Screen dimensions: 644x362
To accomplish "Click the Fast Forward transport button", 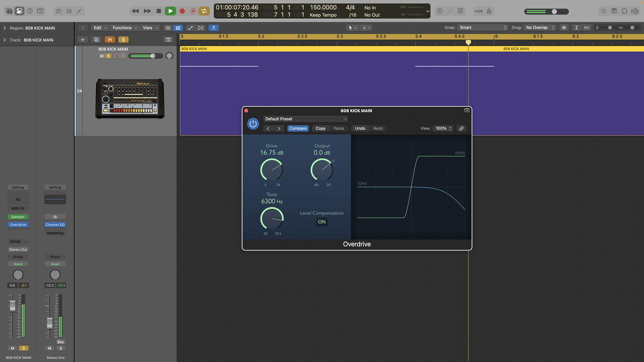I will coord(147,11).
